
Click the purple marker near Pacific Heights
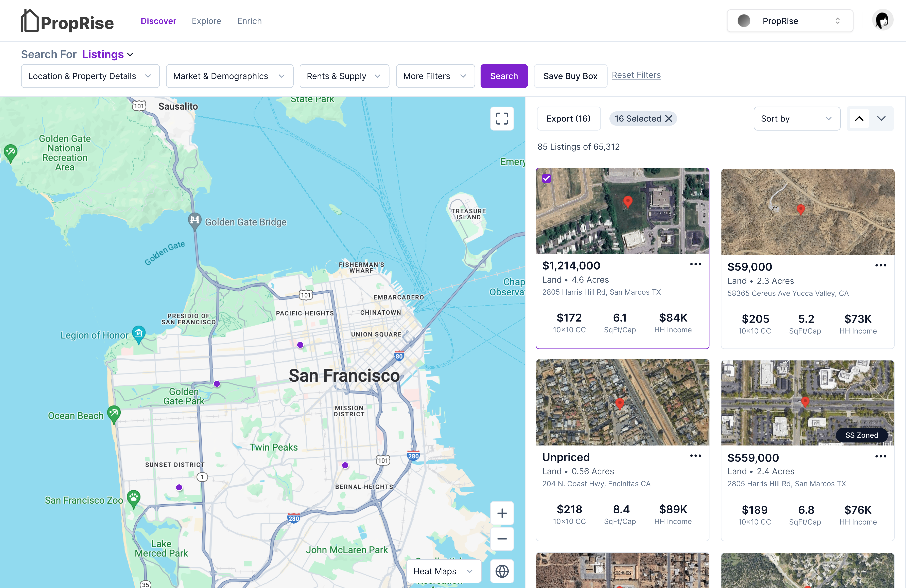(300, 345)
